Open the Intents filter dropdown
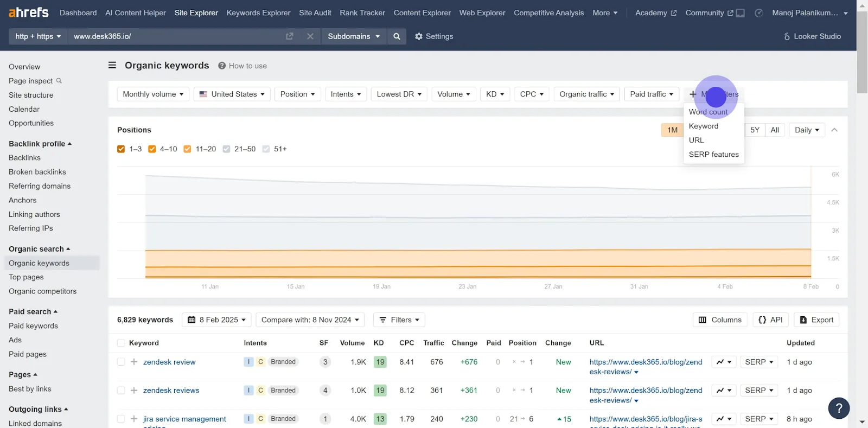The image size is (868, 428). [x=346, y=94]
